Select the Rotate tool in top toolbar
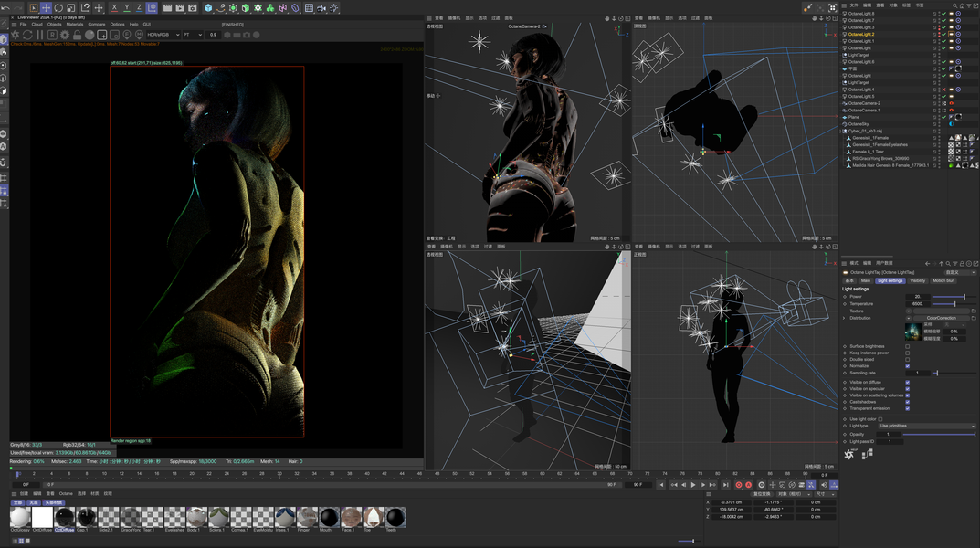 tap(58, 7)
